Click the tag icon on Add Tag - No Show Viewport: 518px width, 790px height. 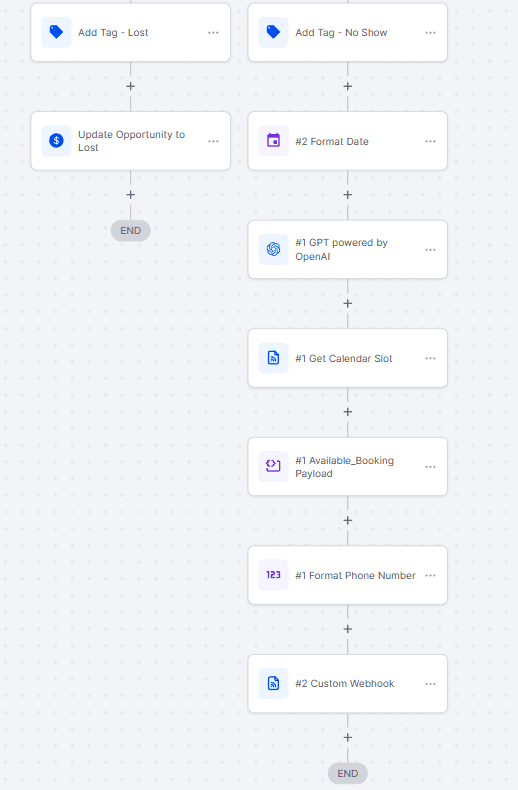[274, 32]
